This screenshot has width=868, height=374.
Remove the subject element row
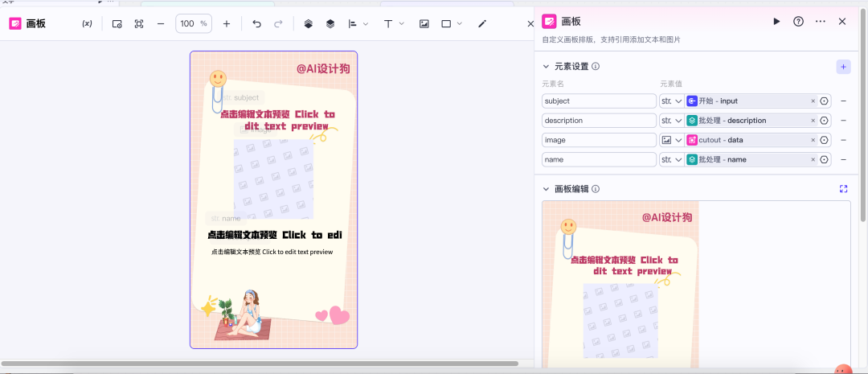[x=844, y=101]
